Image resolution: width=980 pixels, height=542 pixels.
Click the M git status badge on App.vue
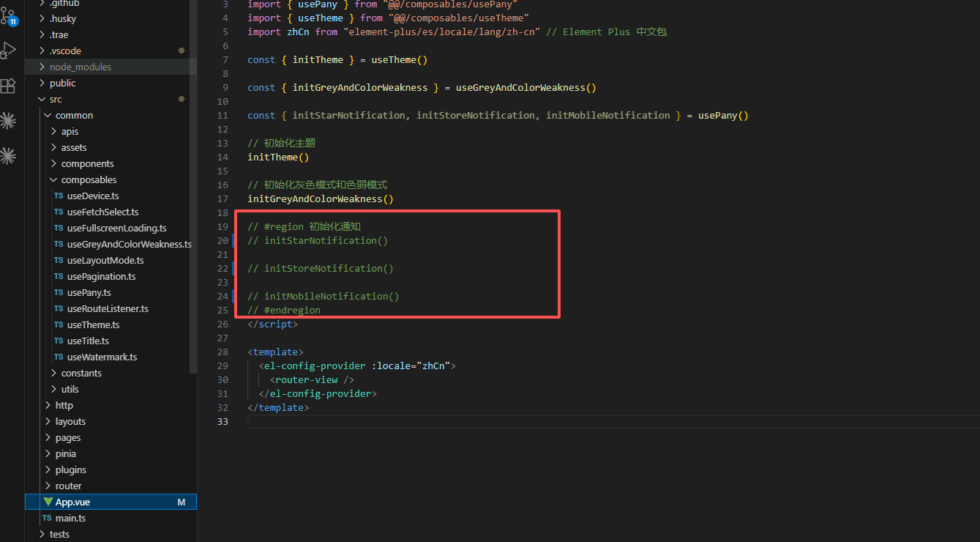[x=182, y=502]
